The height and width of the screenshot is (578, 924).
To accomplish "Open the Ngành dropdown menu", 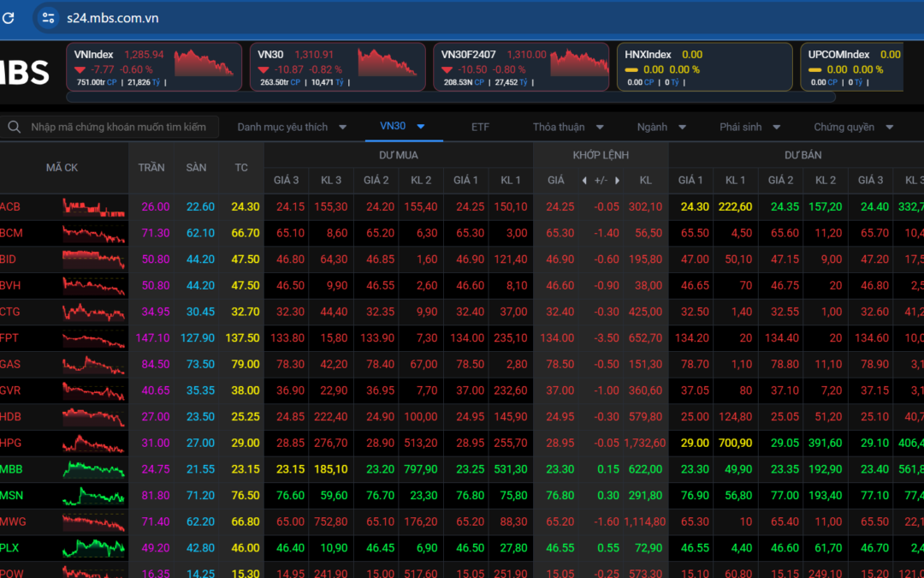I will point(661,127).
